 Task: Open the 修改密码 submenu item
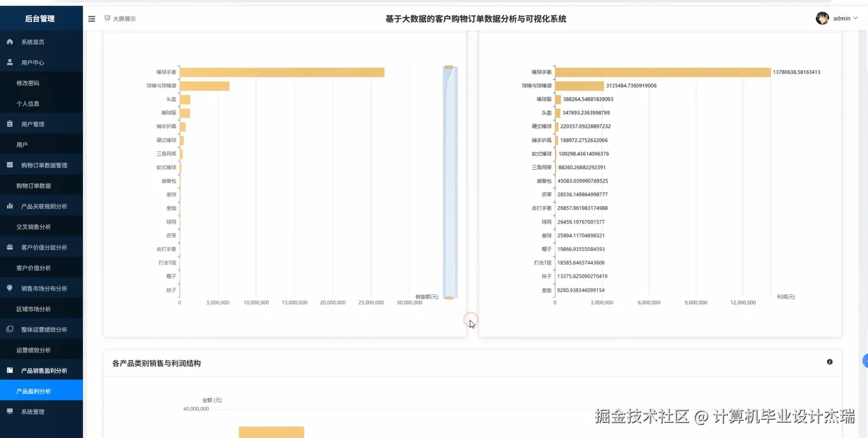[41, 83]
